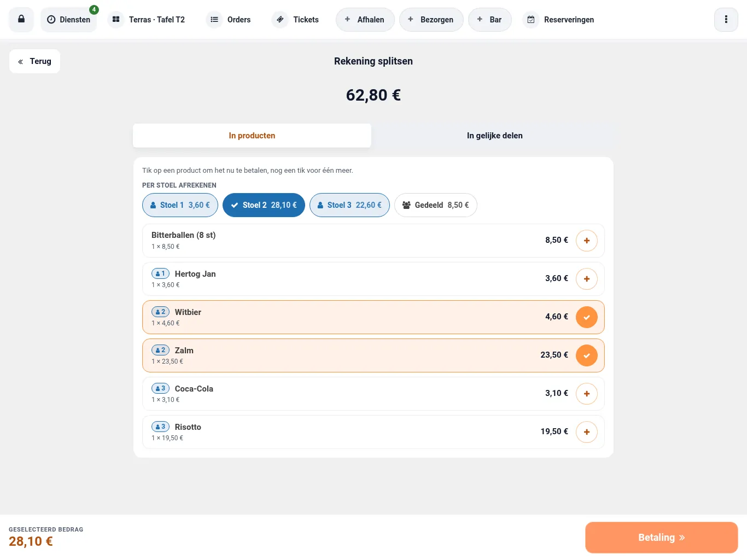Viewport: 747px width, 560px height.
Task: Add Hertog Jan with its plus icon
Action: pyautogui.click(x=586, y=279)
